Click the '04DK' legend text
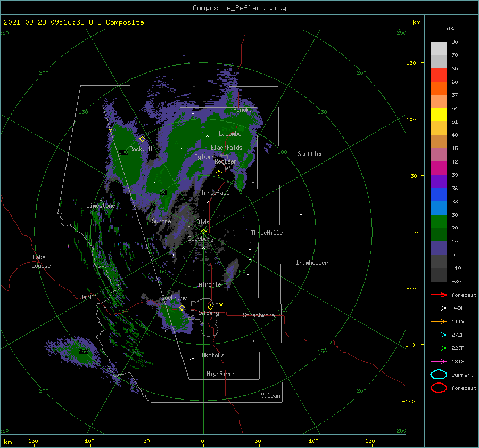The width and height of the screenshot is (479, 448). (458, 308)
